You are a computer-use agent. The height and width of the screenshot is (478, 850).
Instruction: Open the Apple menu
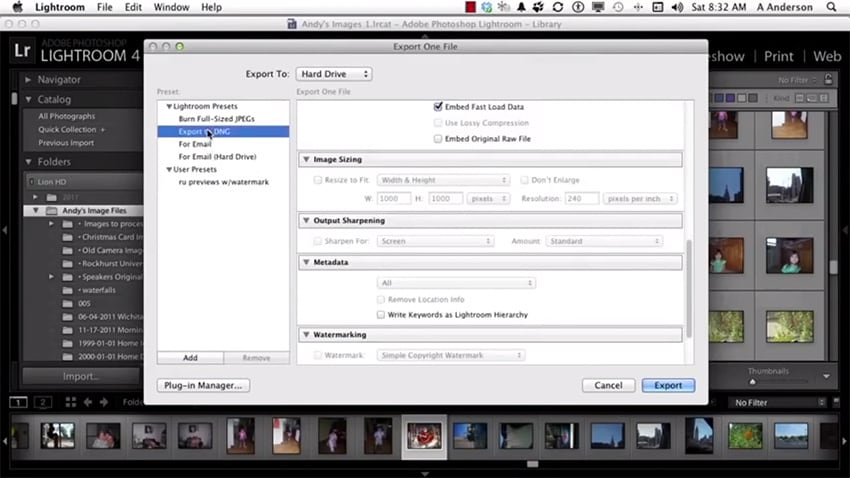pos(17,7)
